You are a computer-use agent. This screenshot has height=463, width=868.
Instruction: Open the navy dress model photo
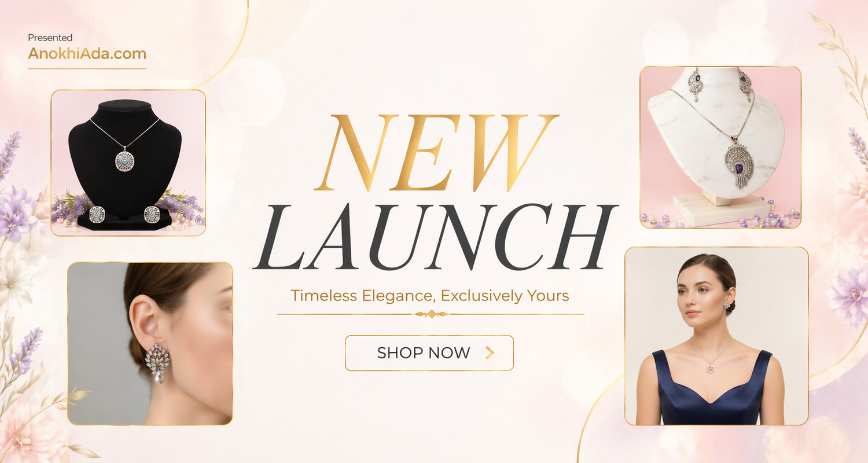[x=716, y=336]
